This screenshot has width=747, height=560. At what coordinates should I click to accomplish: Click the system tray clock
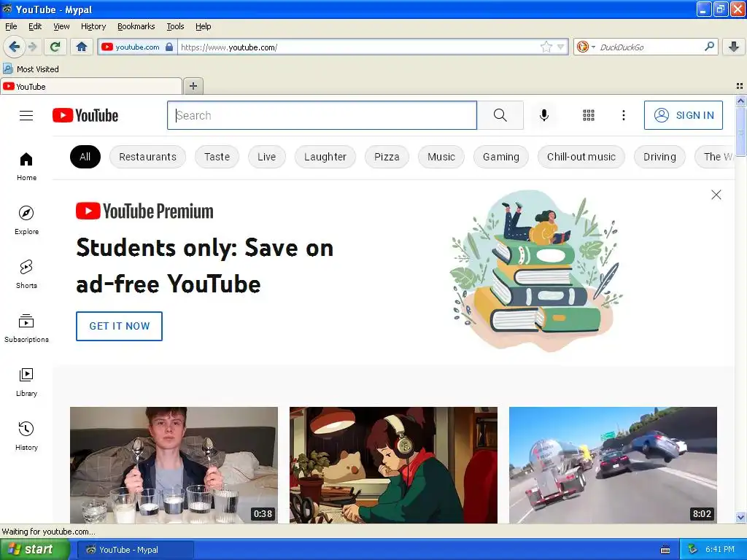[x=720, y=550]
